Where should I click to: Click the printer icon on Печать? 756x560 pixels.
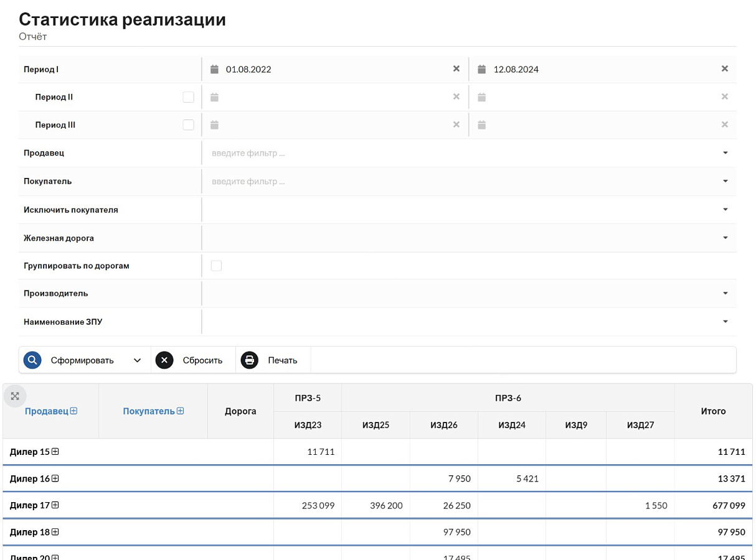tap(250, 360)
